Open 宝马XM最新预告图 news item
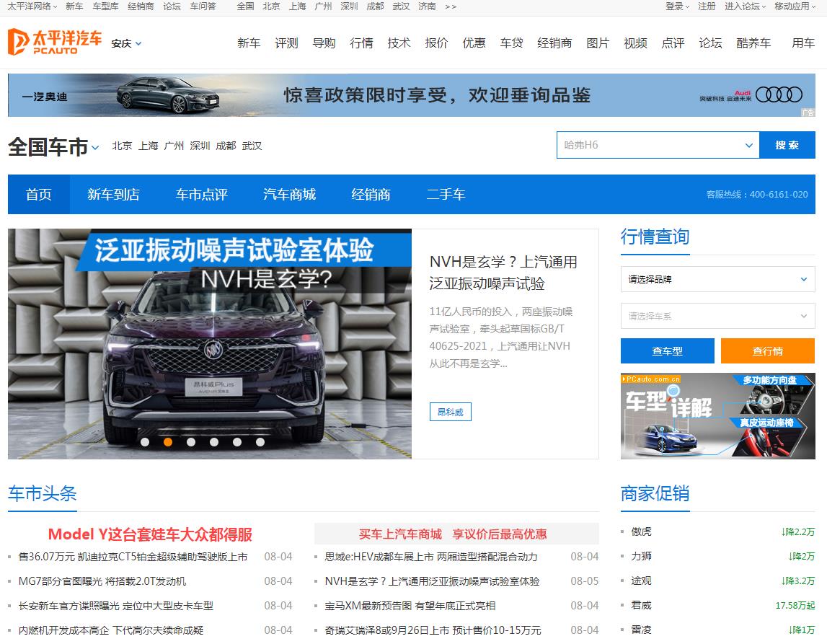 pos(410,606)
